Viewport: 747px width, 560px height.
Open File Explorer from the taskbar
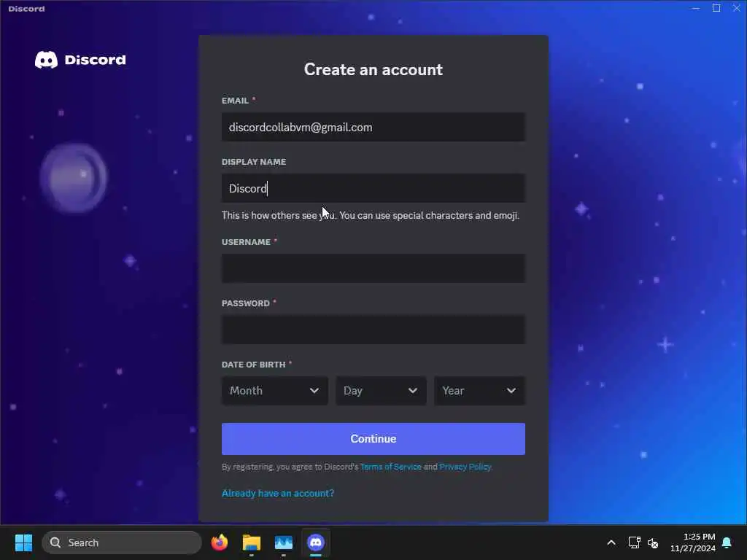point(252,542)
